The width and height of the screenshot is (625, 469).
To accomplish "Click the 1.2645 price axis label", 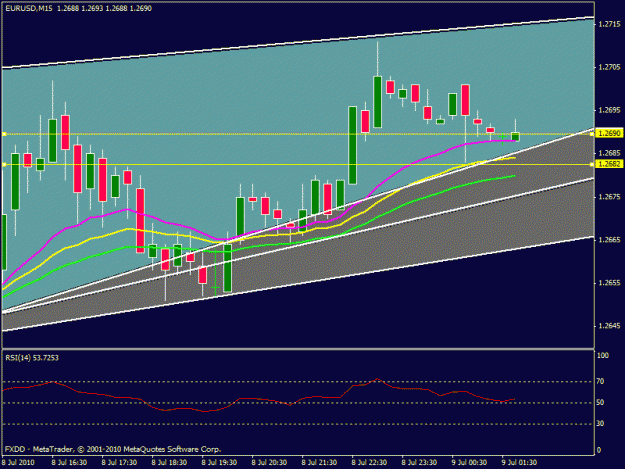I will click(609, 326).
